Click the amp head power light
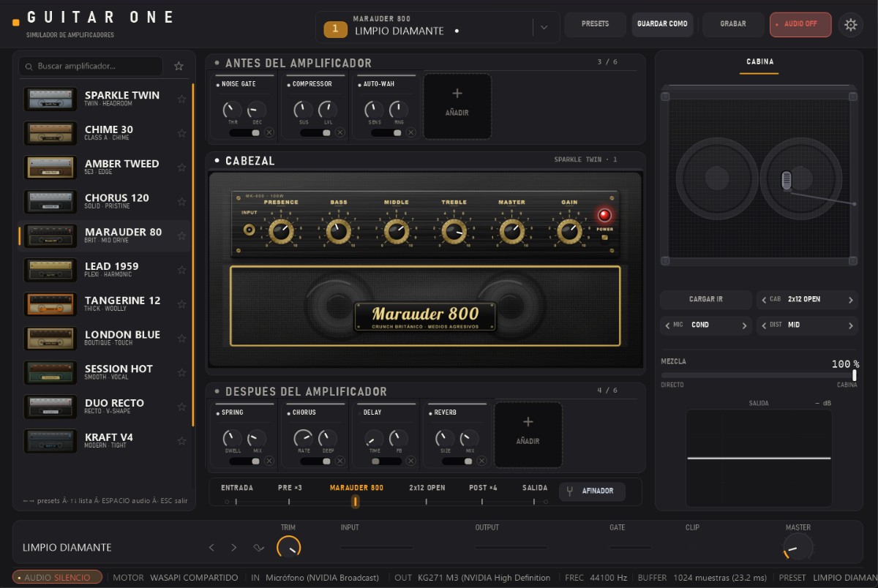This screenshot has height=588, width=878. click(604, 215)
